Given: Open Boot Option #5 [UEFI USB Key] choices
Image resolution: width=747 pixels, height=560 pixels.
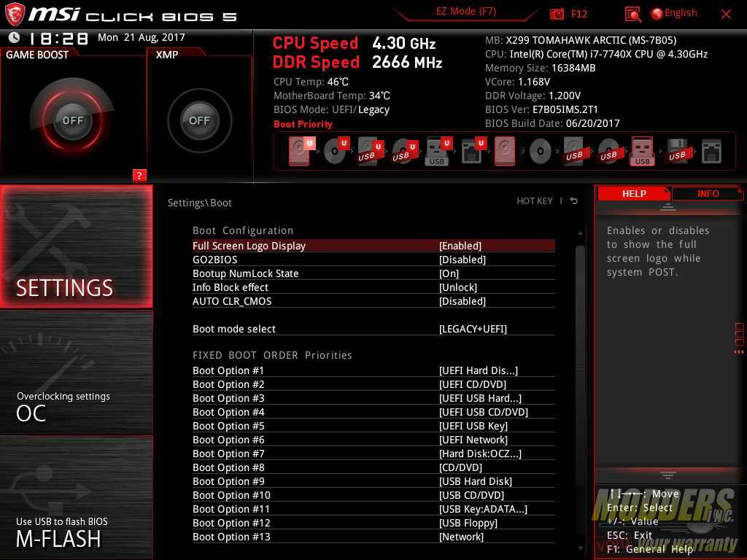Looking at the screenshot, I should [373, 426].
